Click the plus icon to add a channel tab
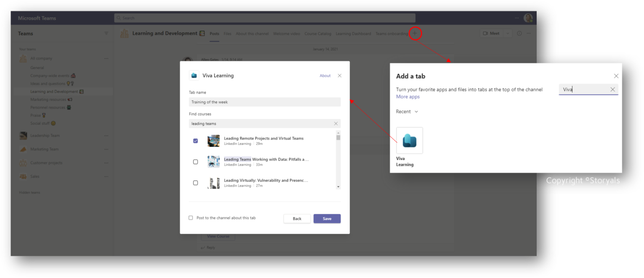 415,33
